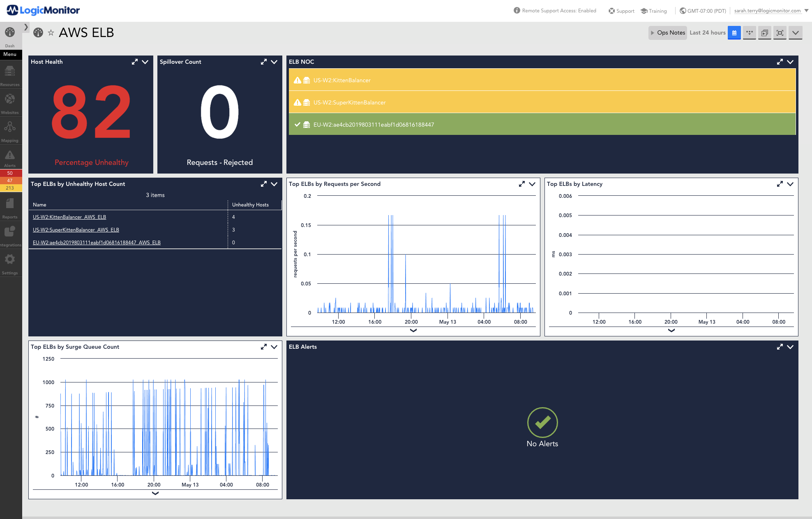This screenshot has height=519, width=812.
Task: Expand Top ELBs by Surge Queue Count widget
Action: coord(263,347)
